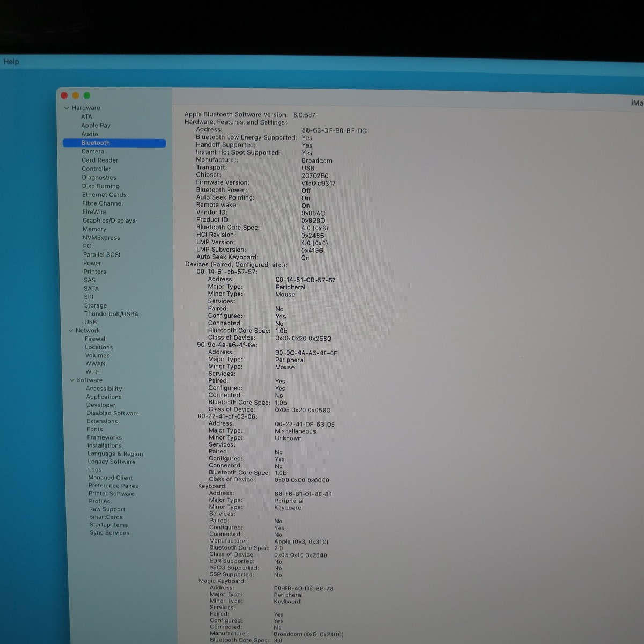
Task: Select Startup Items in the sidebar
Action: (108, 525)
